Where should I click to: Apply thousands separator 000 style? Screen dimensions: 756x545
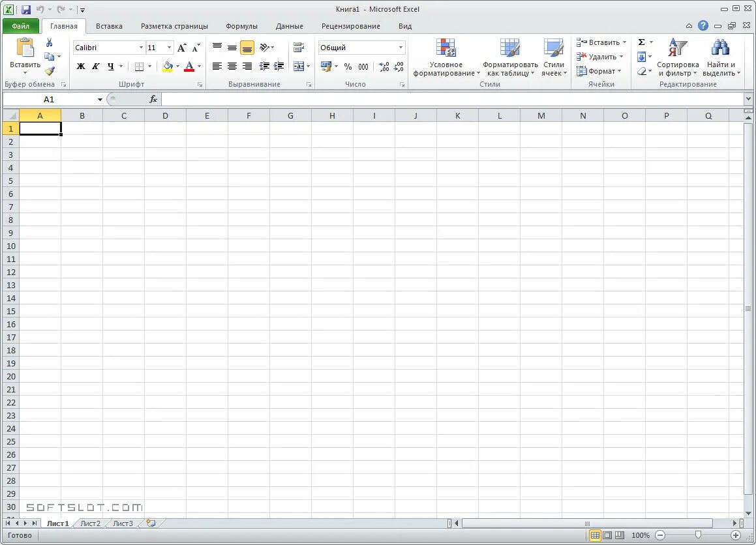[363, 66]
